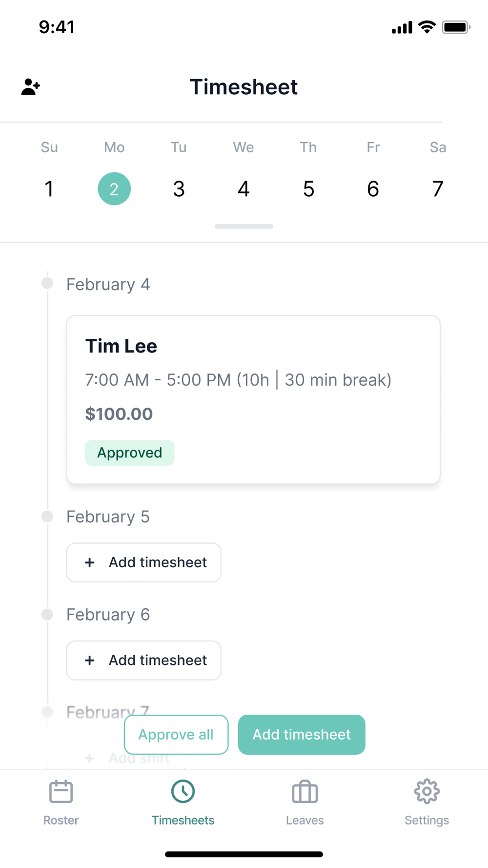Open the Leaves briefcase icon
The image size is (488, 868).
305,792
